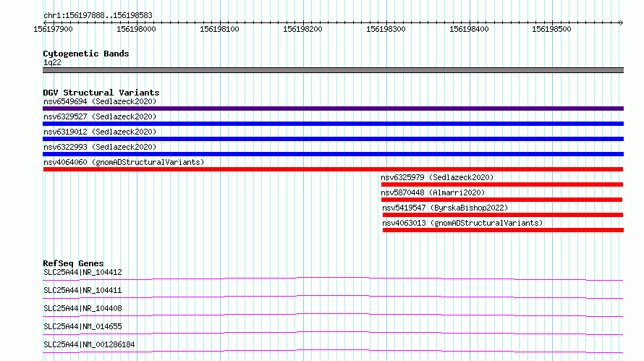Select transcript SLC25A44|NM_014655
The width and height of the screenshot is (644, 361).
[x=82, y=326]
